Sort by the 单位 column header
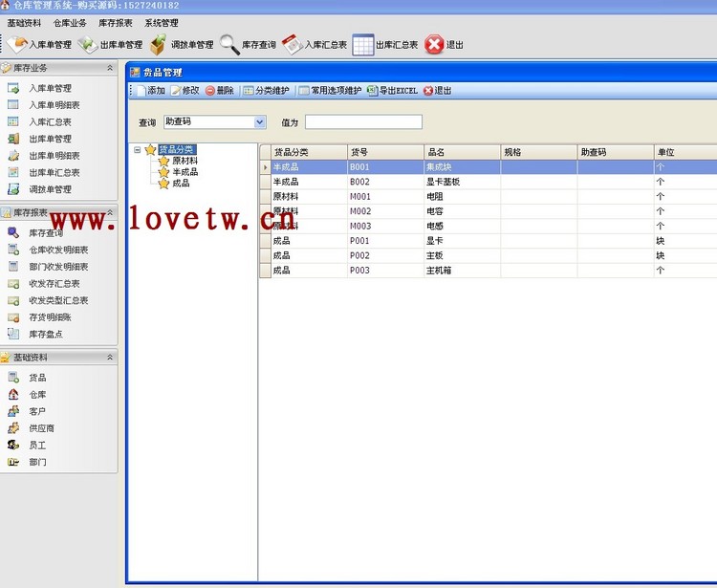The image size is (717, 588). [x=685, y=152]
